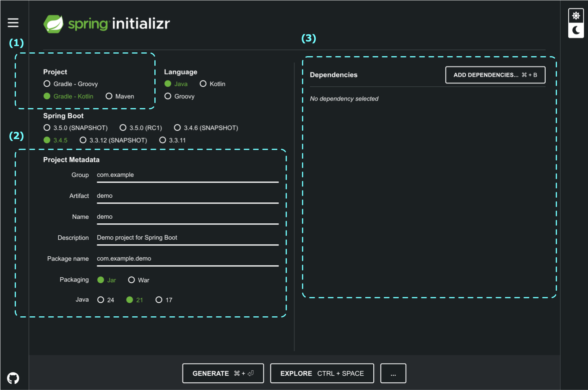Focus the Artifact text field
588x390 pixels.
pos(187,196)
